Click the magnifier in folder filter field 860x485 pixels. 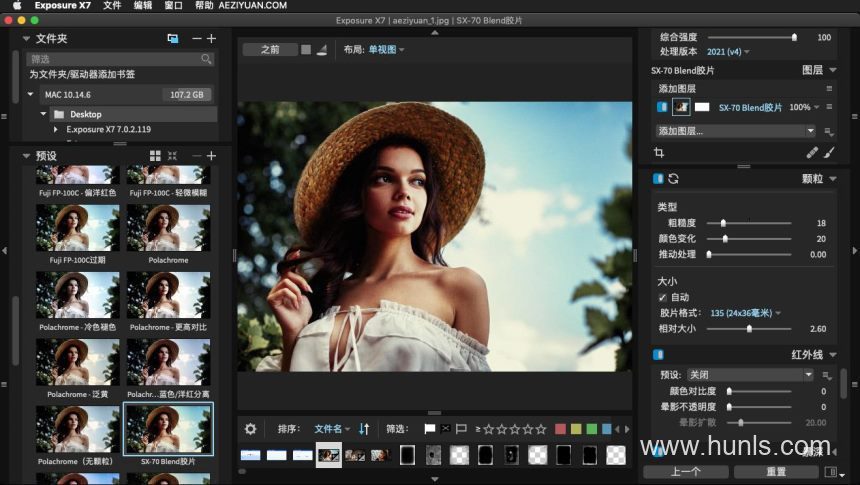pos(206,59)
